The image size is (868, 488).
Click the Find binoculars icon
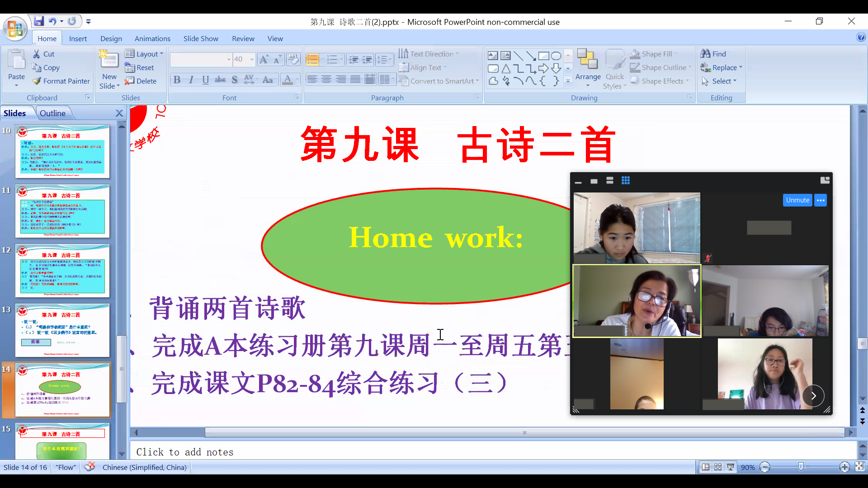click(705, 54)
